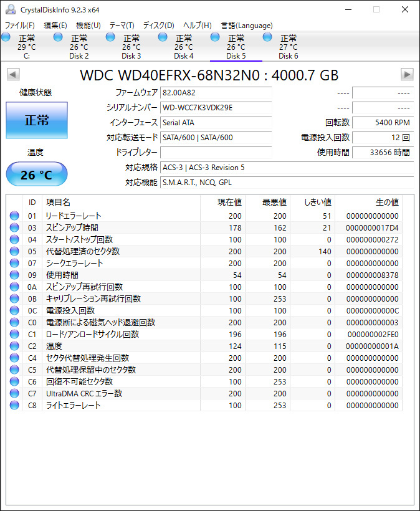420x511 pixels.
Task: Open the ファイル(F) menu
Action: (20, 26)
